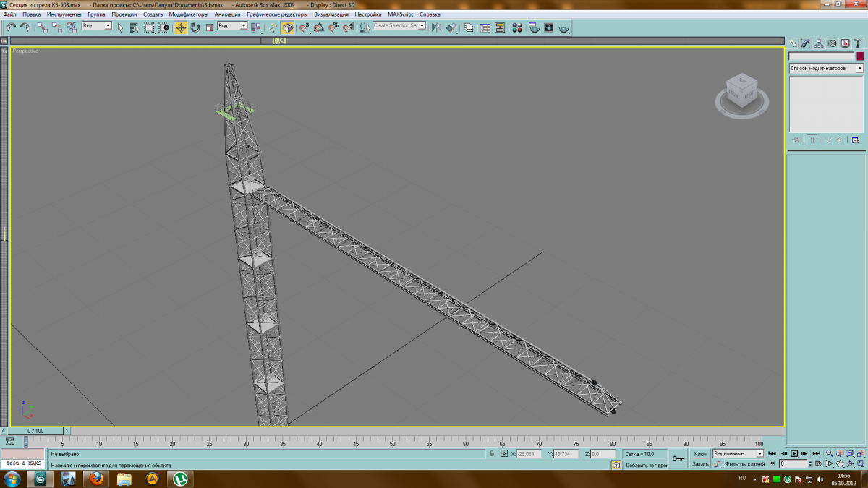Open Firefox from the taskbar
This screenshot has height=488, width=868.
click(95, 479)
